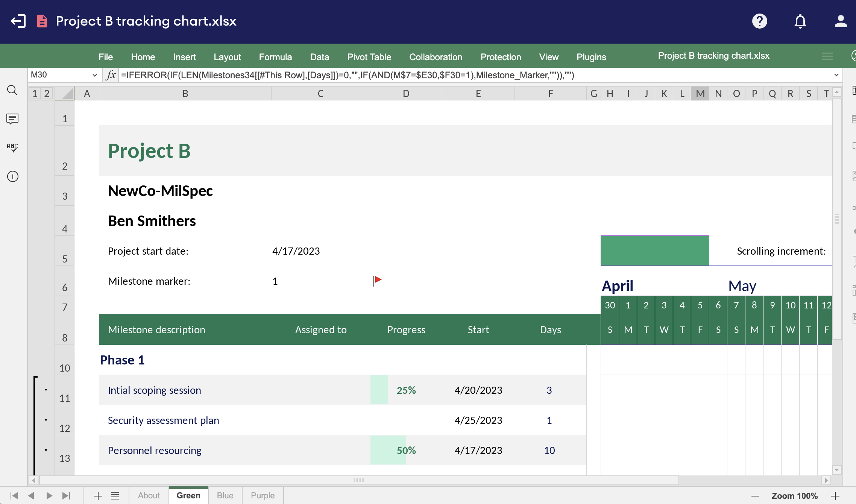Click the exit/back arrow icon
This screenshot has width=856, height=504.
coord(18,21)
